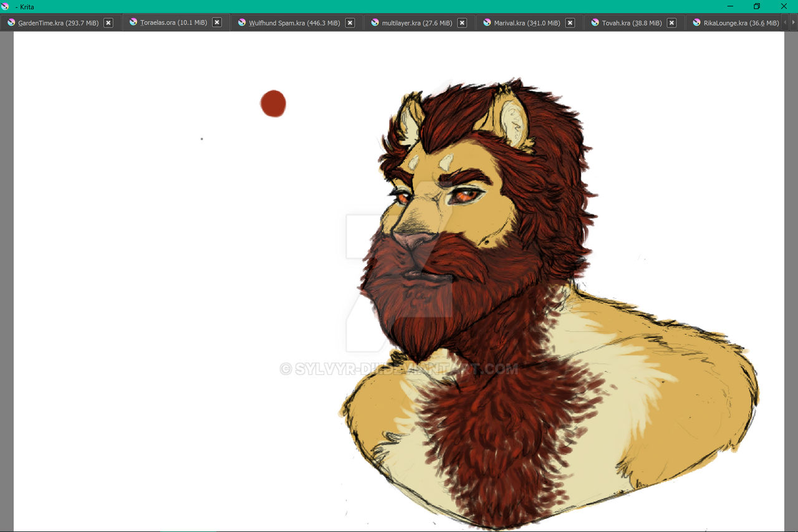Screen dimensions: 798x532
Task: Close the Wulfhund Spam.kra tab
Action: coord(350,23)
